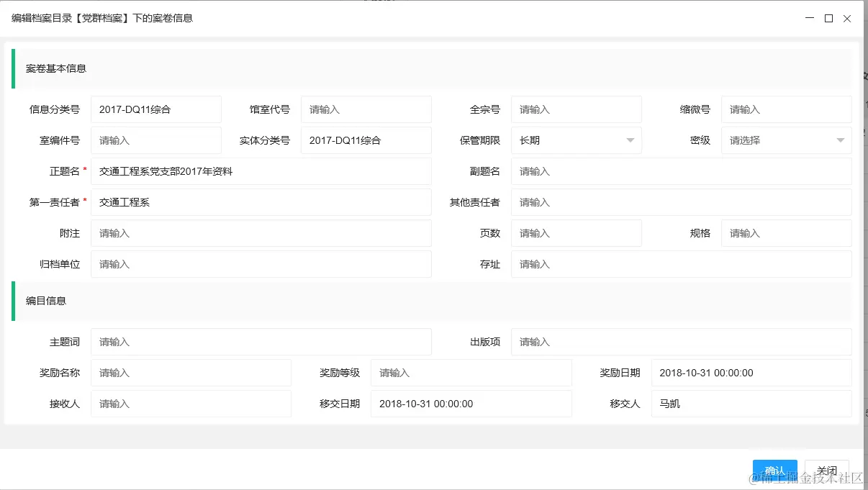Viewport: 868px width, 490px height.
Task: Open the 密级 security level dropdown
Action: pos(786,140)
